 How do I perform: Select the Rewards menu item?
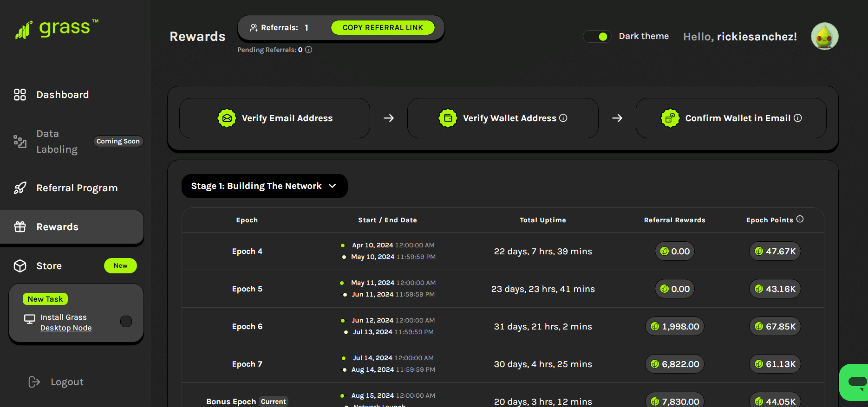(x=72, y=227)
